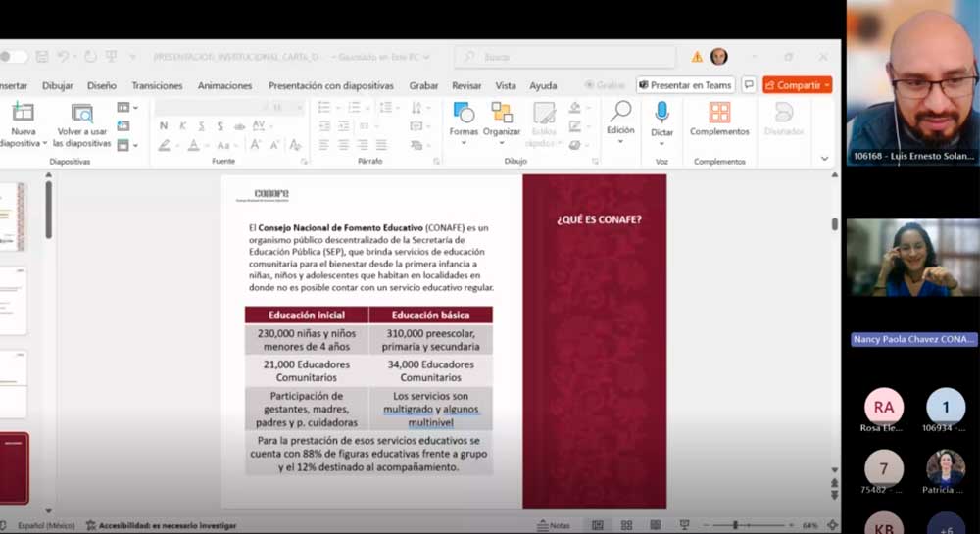Fit slide to current window icon

click(x=833, y=525)
